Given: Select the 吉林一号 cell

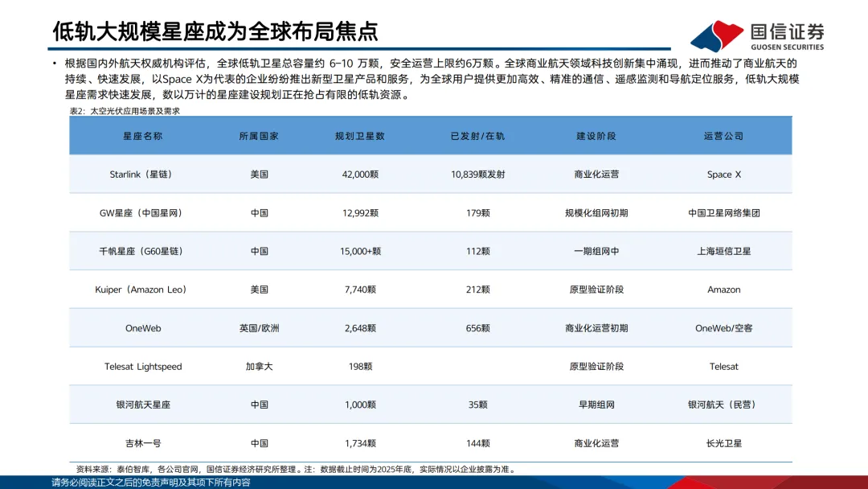Looking at the screenshot, I should click(x=143, y=444).
